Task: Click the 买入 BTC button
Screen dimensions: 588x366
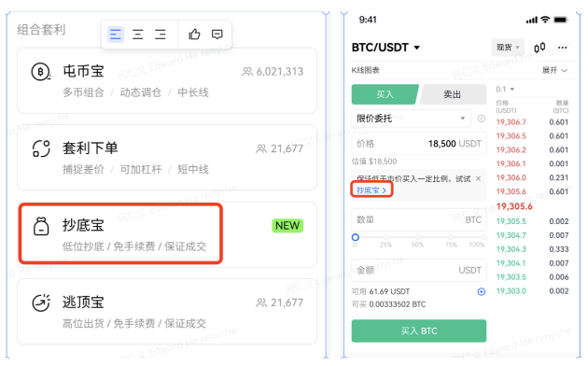Action: click(419, 331)
